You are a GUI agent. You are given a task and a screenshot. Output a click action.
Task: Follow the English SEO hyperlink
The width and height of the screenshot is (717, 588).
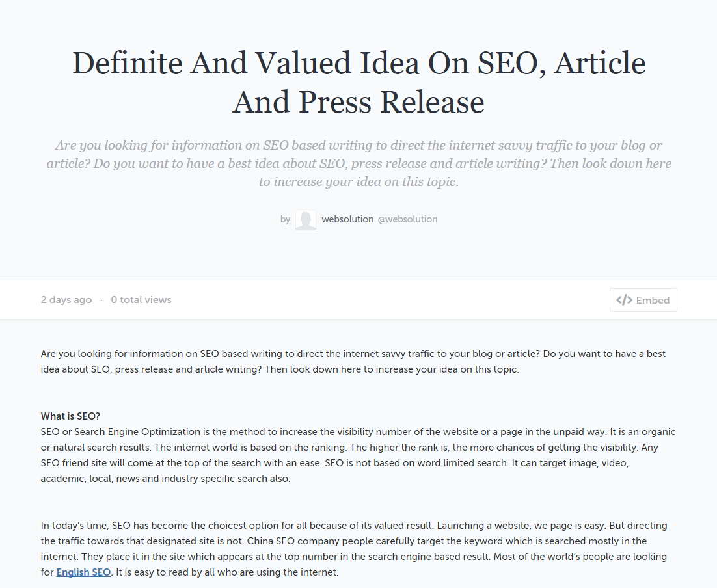click(x=83, y=572)
